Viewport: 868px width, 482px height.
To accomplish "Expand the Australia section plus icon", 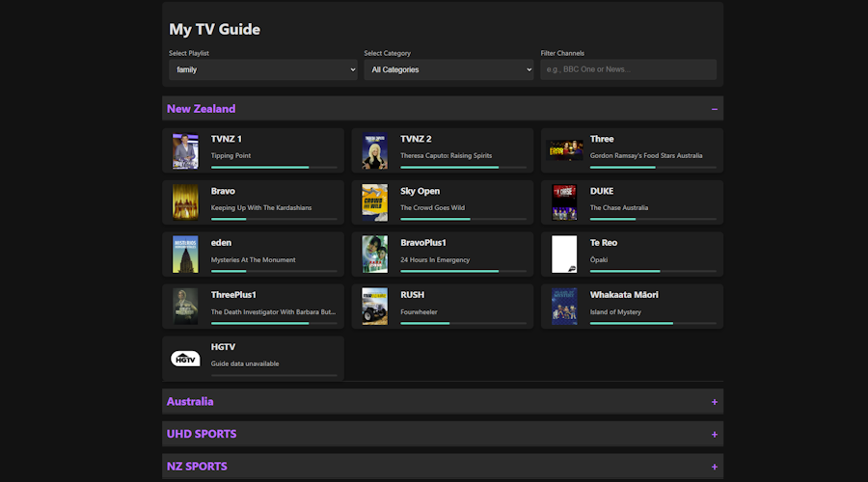I will pos(714,402).
